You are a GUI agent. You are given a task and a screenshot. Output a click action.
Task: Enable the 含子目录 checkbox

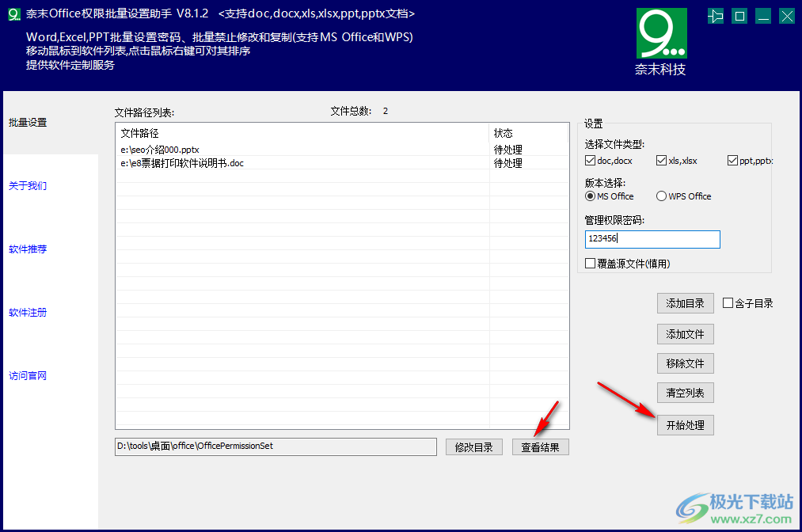pos(728,303)
